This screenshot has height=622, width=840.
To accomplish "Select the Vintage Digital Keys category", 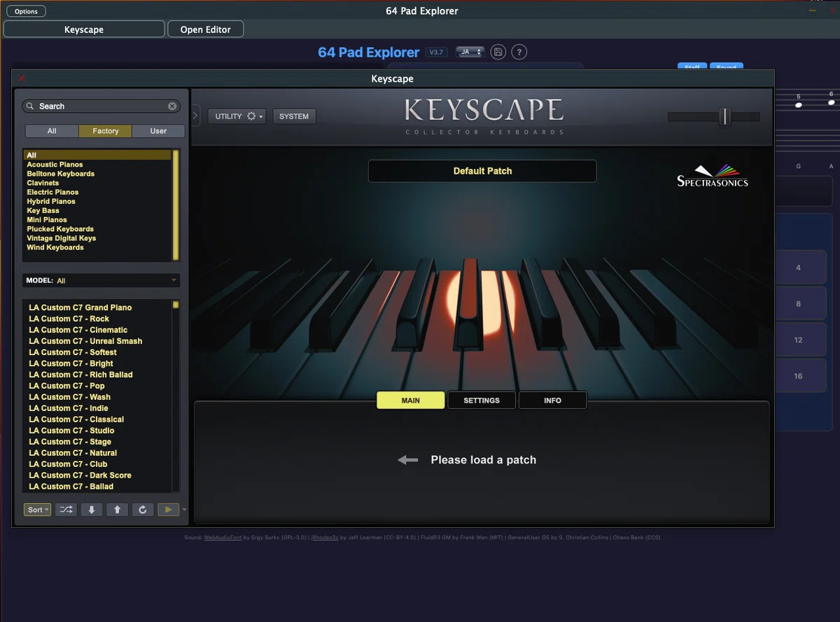I will [62, 238].
